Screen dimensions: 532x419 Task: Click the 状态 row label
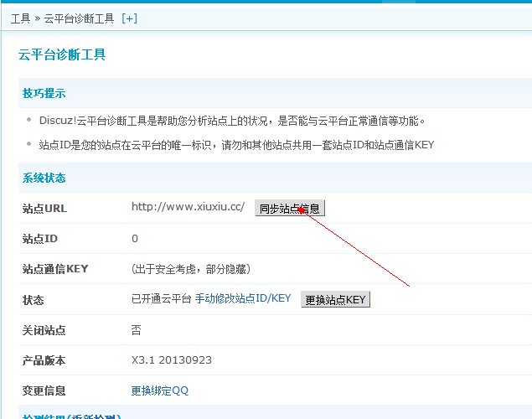[34, 299]
